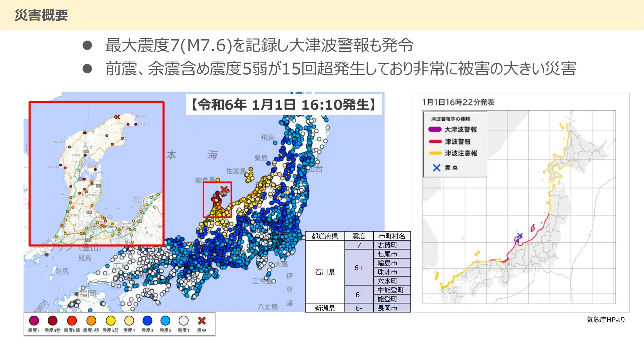Click the 震度7 purple legend circle
Viewport: 644px width, 362px height.
point(34,321)
